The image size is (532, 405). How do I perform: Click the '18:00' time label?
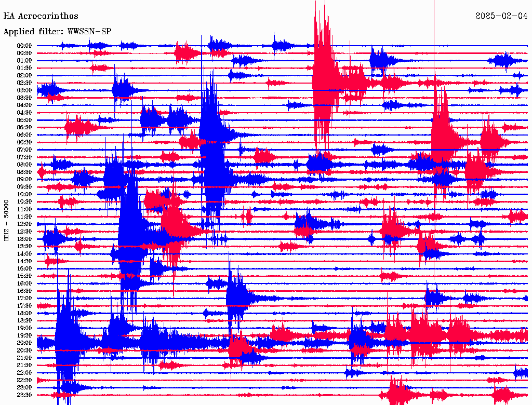[24, 314]
